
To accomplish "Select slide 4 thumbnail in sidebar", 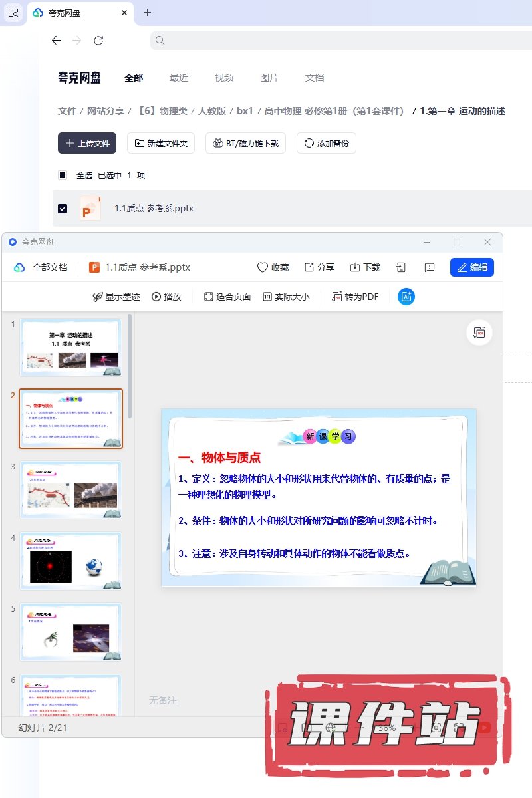I will point(70,561).
